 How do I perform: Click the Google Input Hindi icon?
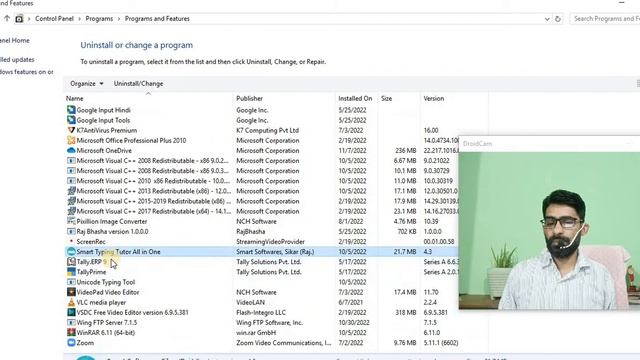pos(71,110)
